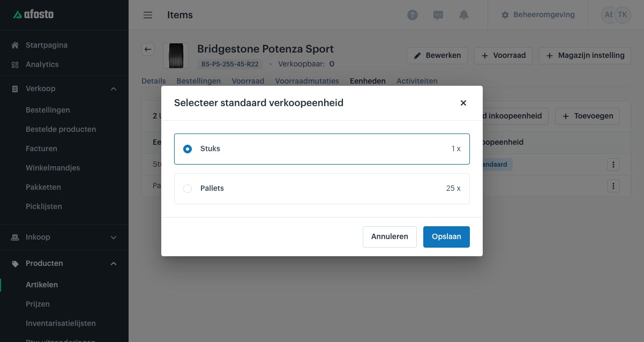
Task: Click the help question mark icon
Action: [x=413, y=15]
